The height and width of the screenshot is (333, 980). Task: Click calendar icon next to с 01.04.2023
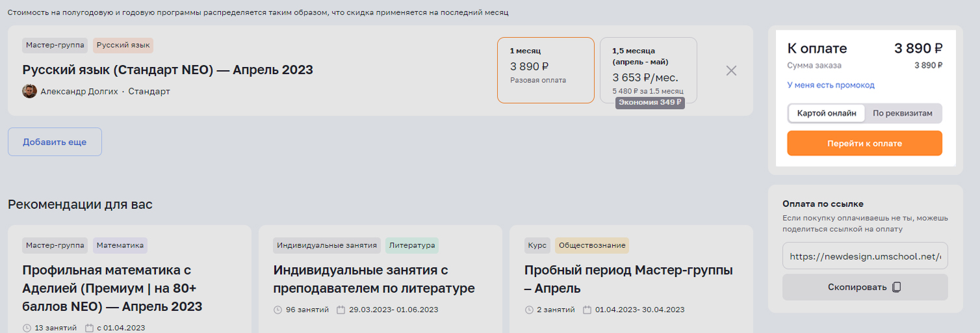89,328
